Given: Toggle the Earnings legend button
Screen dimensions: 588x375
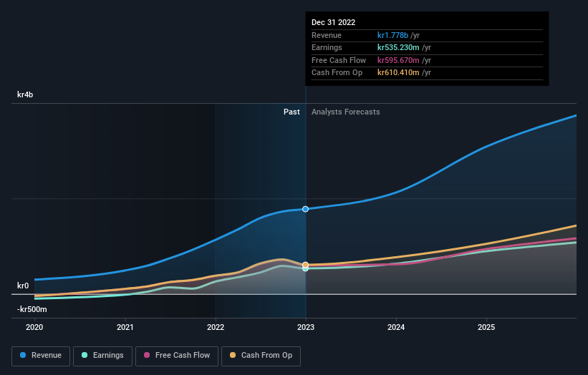Looking at the screenshot, I should 102,356.
